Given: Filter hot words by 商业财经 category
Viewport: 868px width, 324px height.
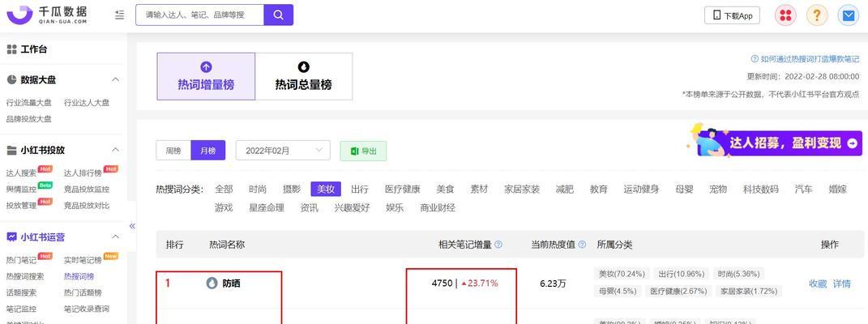Looking at the screenshot, I should (438, 208).
